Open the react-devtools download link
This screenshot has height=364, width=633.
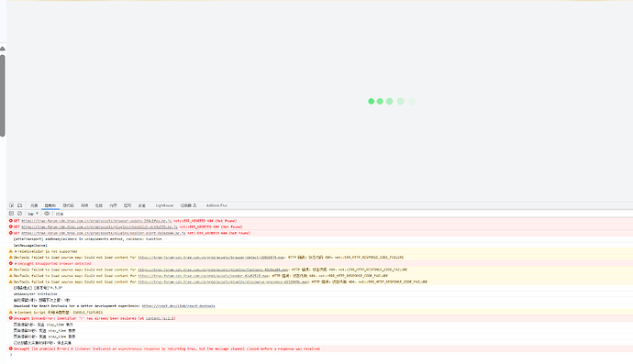click(179, 306)
